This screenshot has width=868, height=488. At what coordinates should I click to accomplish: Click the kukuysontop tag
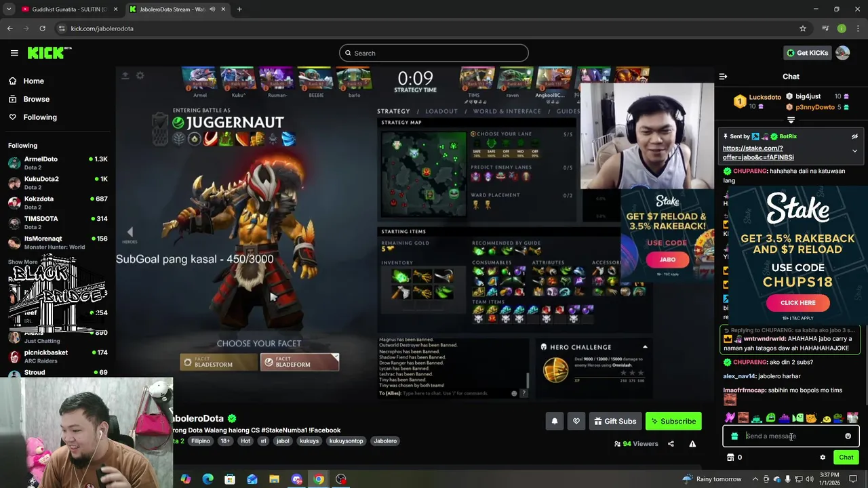(x=346, y=441)
